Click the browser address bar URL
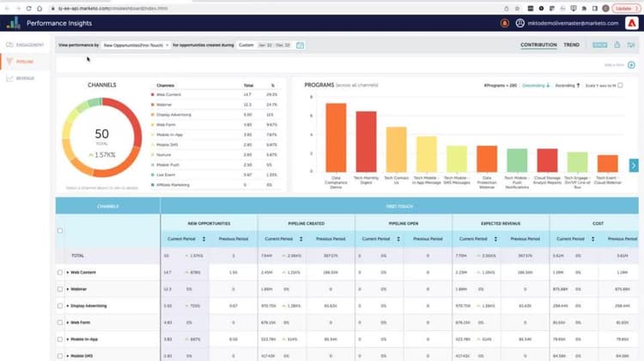Viewport: 644px width, 361px height. pos(113,9)
